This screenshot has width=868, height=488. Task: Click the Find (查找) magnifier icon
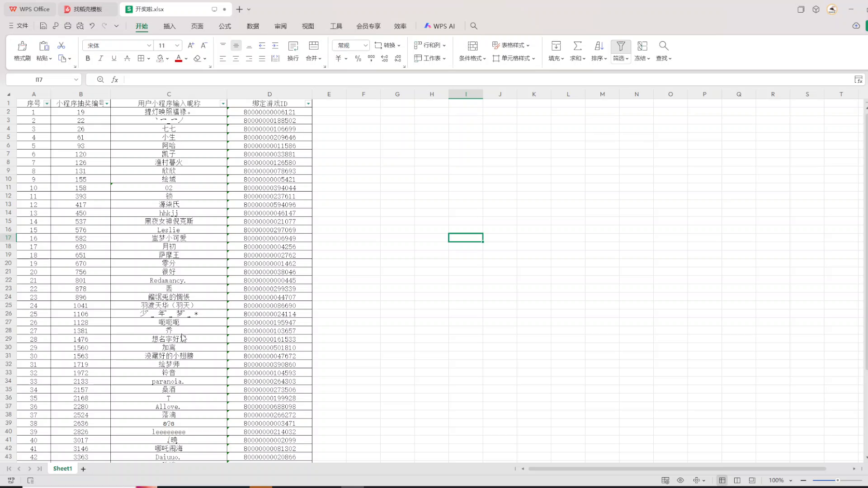point(664,46)
